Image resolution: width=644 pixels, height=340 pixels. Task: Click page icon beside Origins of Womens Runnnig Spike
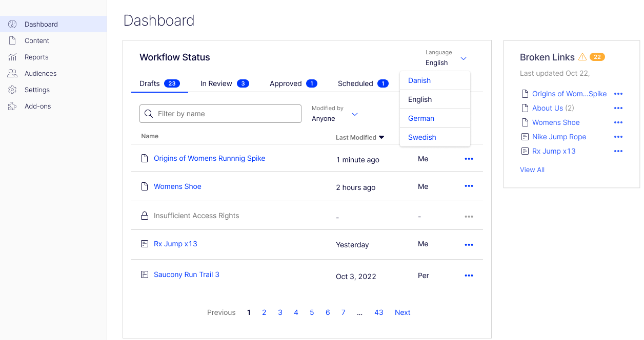pyautogui.click(x=145, y=158)
